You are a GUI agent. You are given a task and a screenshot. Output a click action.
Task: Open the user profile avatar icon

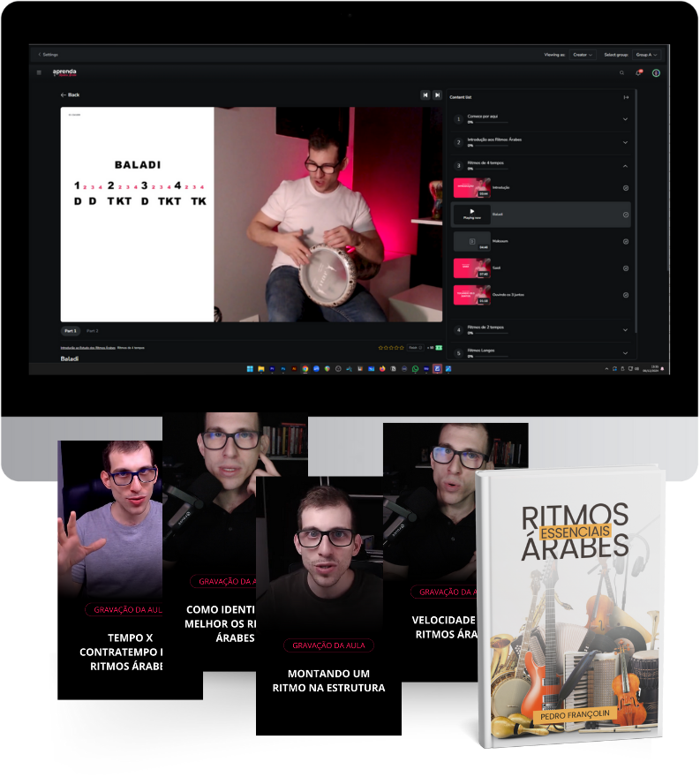pyautogui.click(x=656, y=72)
